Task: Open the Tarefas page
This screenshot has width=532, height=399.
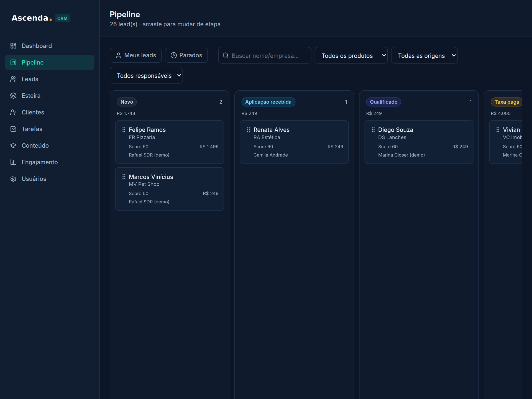Action: [50, 129]
